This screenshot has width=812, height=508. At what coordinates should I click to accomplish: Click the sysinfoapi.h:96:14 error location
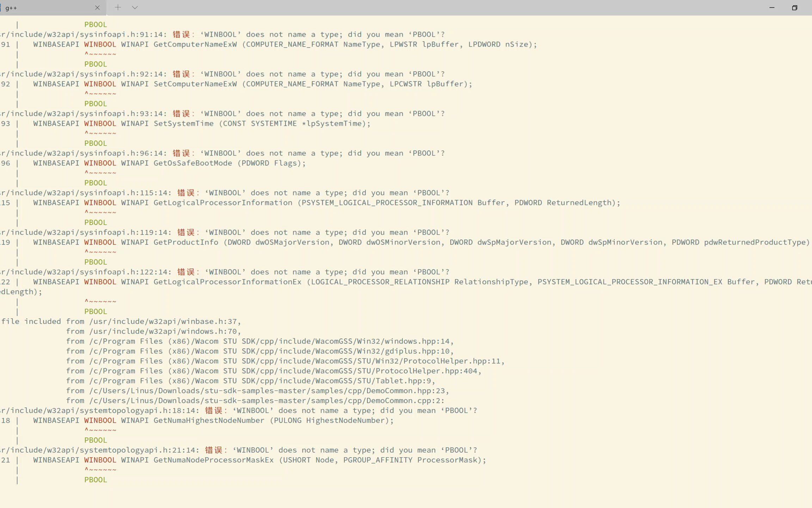[x=83, y=153]
